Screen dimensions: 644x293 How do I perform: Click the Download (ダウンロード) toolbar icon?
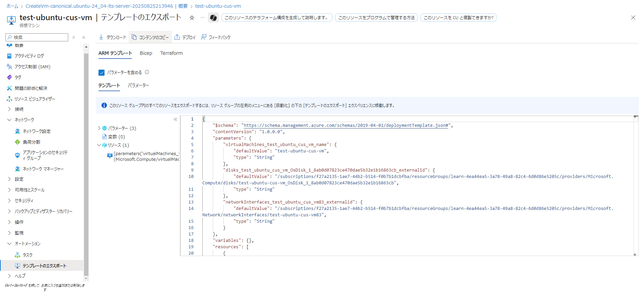[x=101, y=37]
